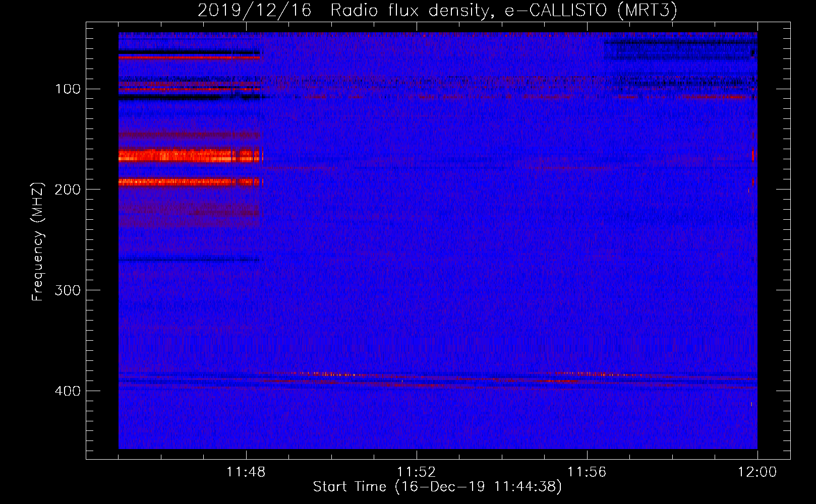
Task: Select the 400 frequency tick label
Action: (x=68, y=391)
